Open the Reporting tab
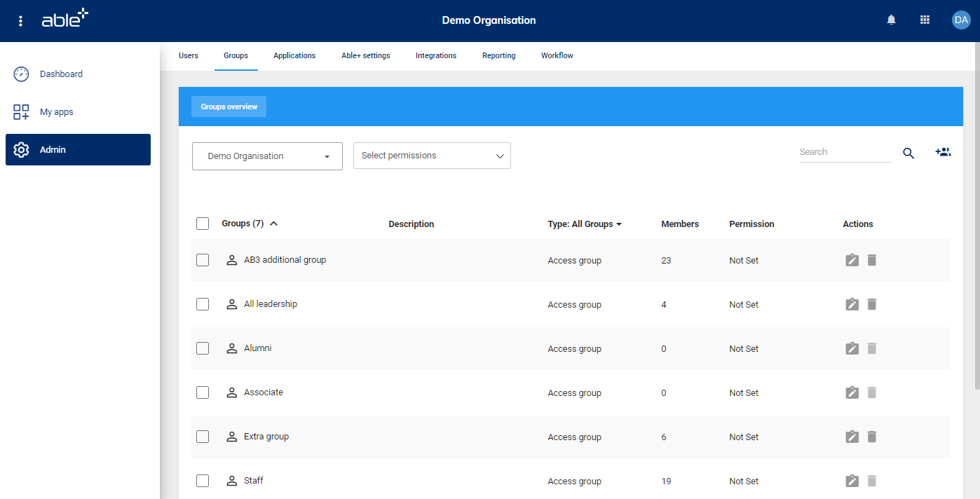 coord(498,55)
